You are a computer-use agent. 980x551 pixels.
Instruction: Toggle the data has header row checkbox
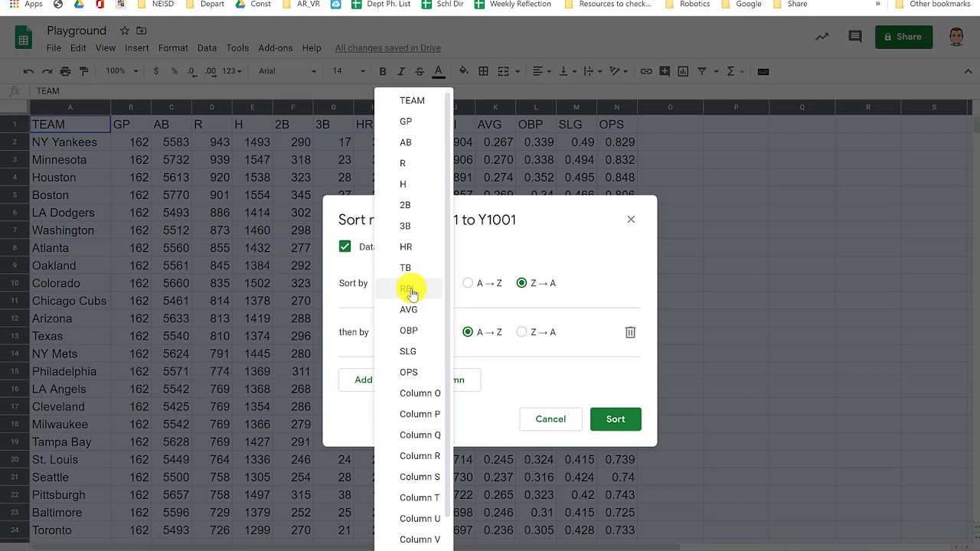(345, 246)
